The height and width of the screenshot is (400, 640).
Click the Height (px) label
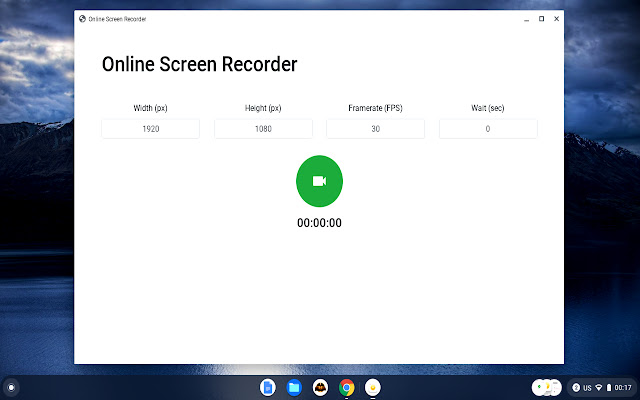pyautogui.click(x=263, y=108)
